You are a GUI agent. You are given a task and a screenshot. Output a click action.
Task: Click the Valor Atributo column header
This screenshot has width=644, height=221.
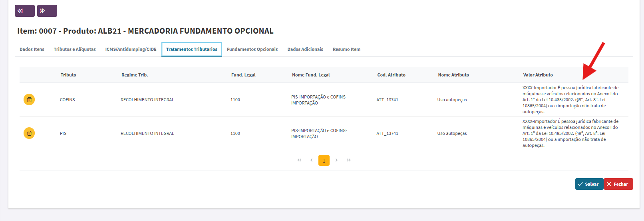(x=538, y=75)
